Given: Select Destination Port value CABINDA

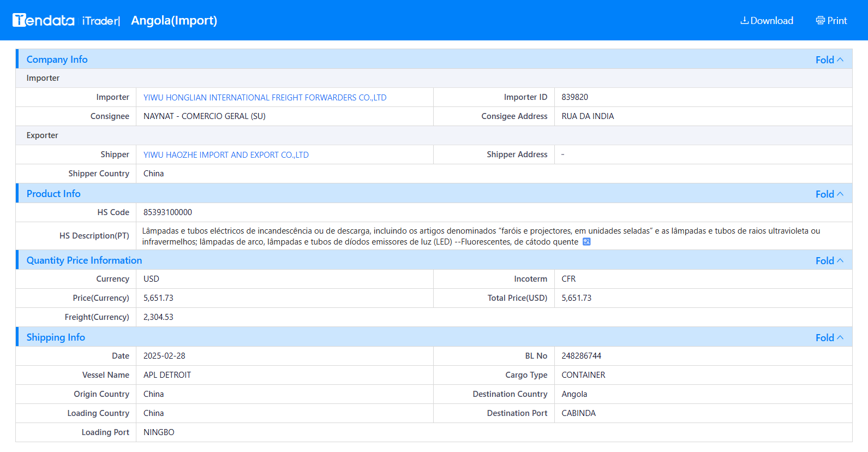Looking at the screenshot, I should 579,413.
